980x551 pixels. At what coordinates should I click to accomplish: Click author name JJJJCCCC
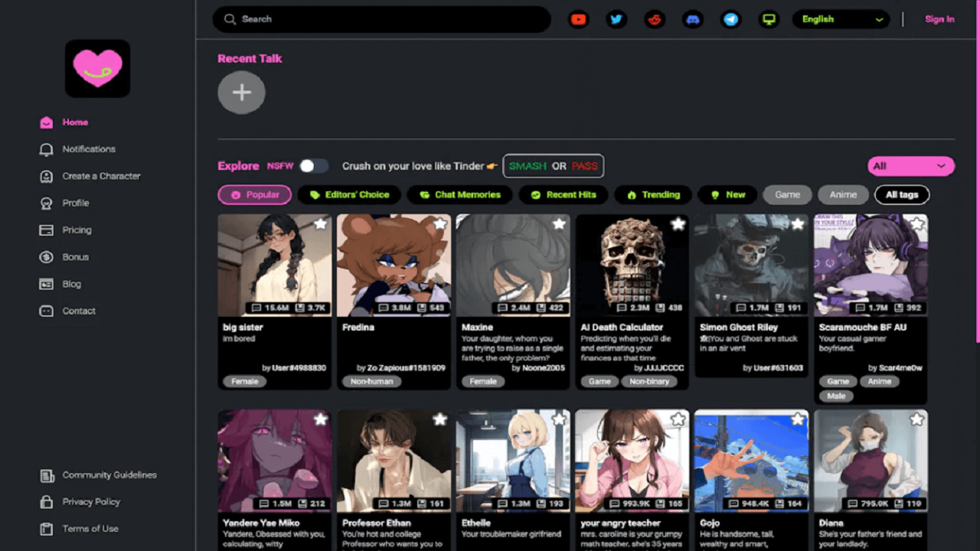(x=664, y=368)
